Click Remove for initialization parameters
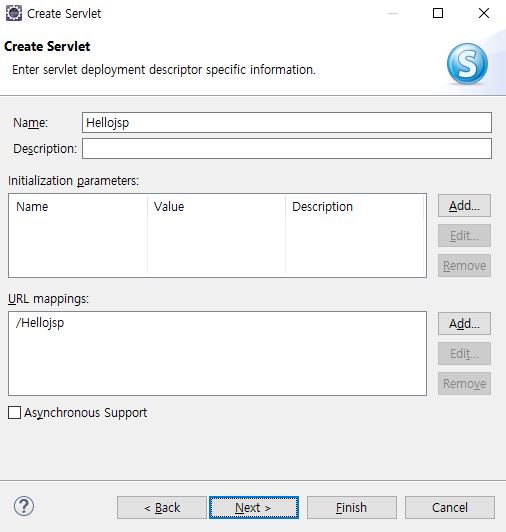 [464, 265]
